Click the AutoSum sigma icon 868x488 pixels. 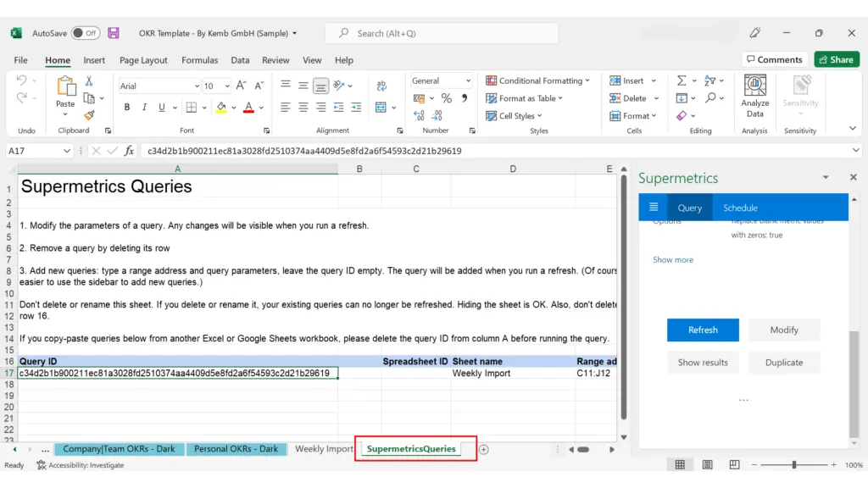682,80
